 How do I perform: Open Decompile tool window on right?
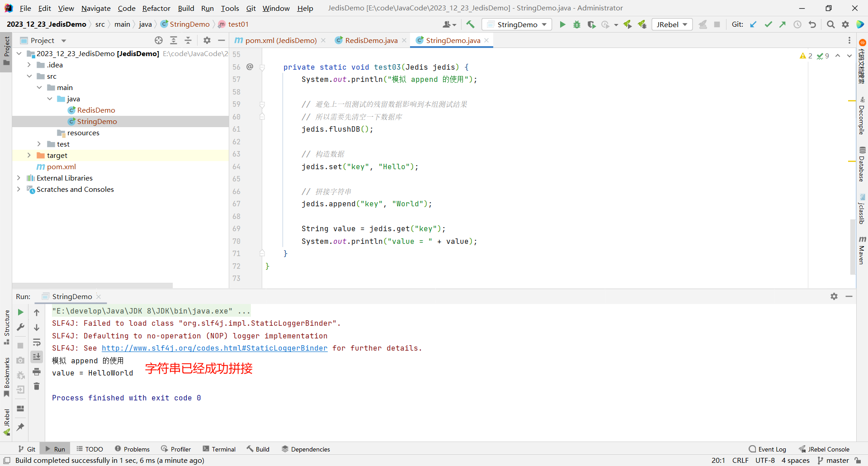[862, 115]
